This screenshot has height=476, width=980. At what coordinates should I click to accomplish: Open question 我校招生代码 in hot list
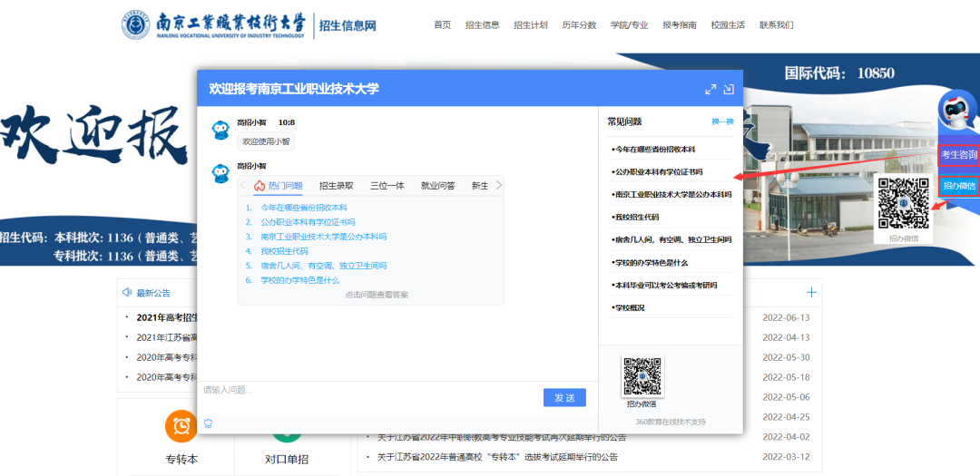point(284,251)
